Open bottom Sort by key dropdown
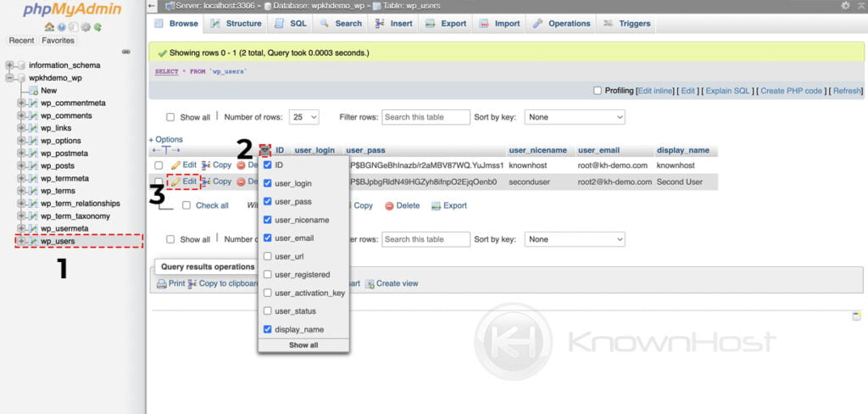The image size is (868, 414). click(575, 239)
